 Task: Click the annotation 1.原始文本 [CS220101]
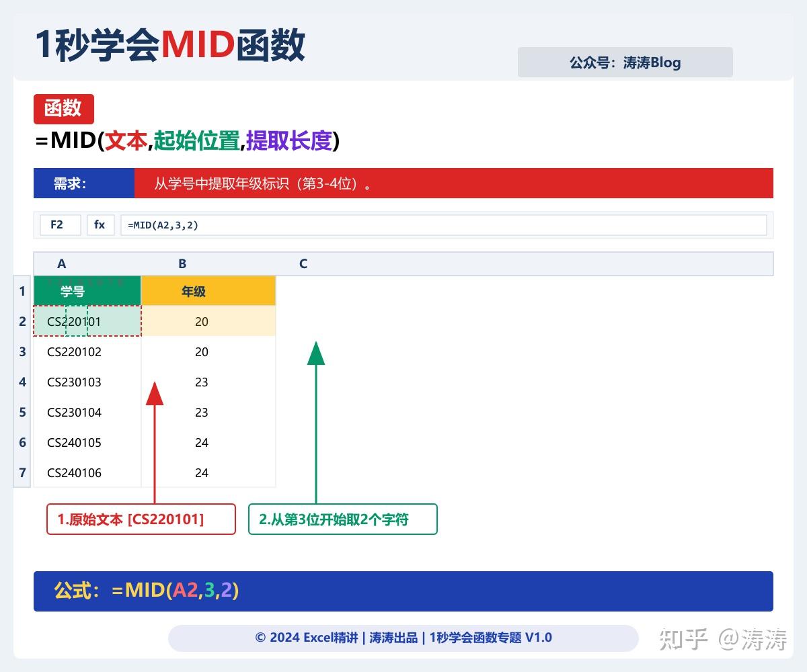(x=141, y=519)
